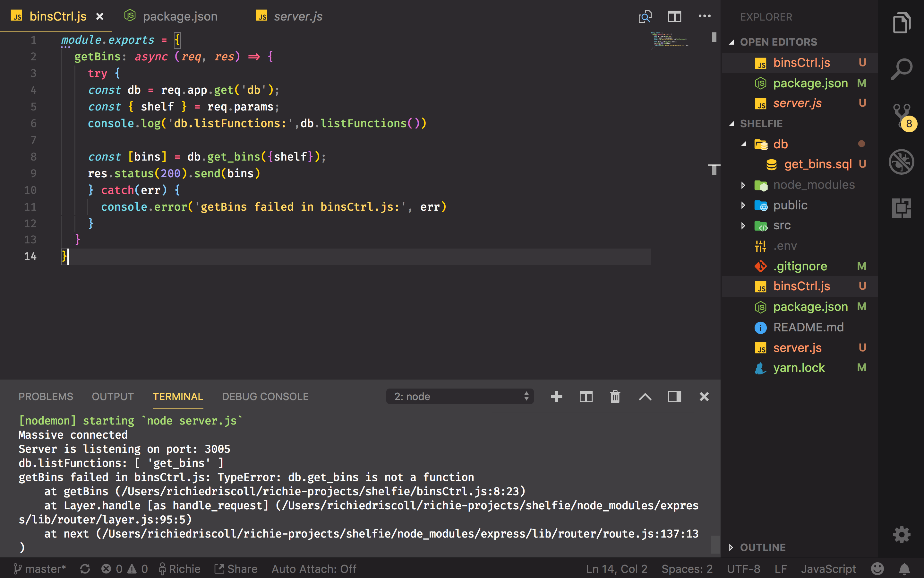Click line number 8 in the gutter
This screenshot has width=924, height=578.
point(33,157)
